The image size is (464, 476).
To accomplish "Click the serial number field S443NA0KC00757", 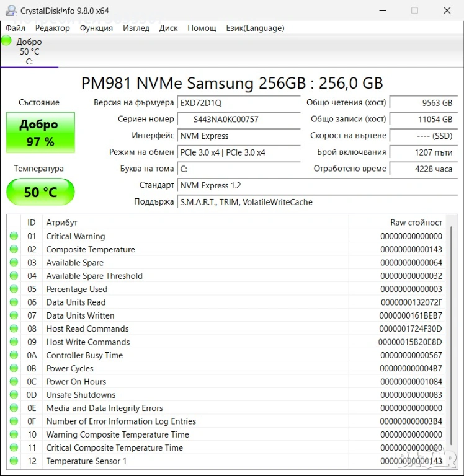I will pos(238,119).
